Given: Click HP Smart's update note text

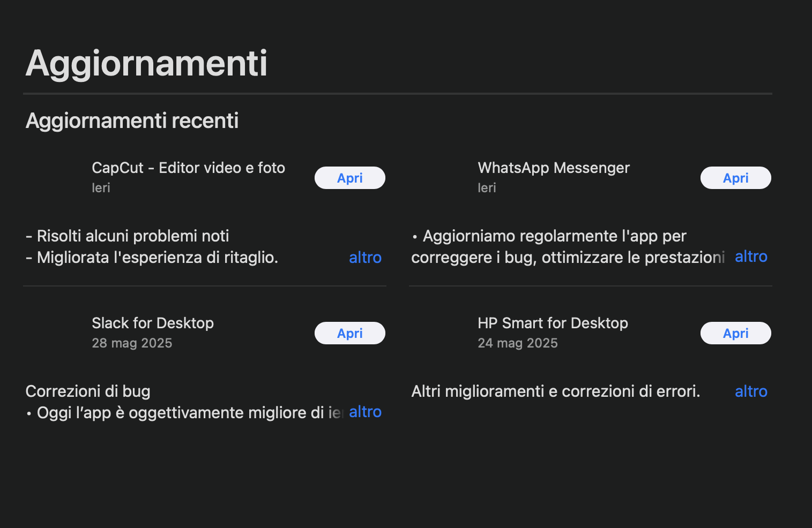Looking at the screenshot, I should point(556,391).
